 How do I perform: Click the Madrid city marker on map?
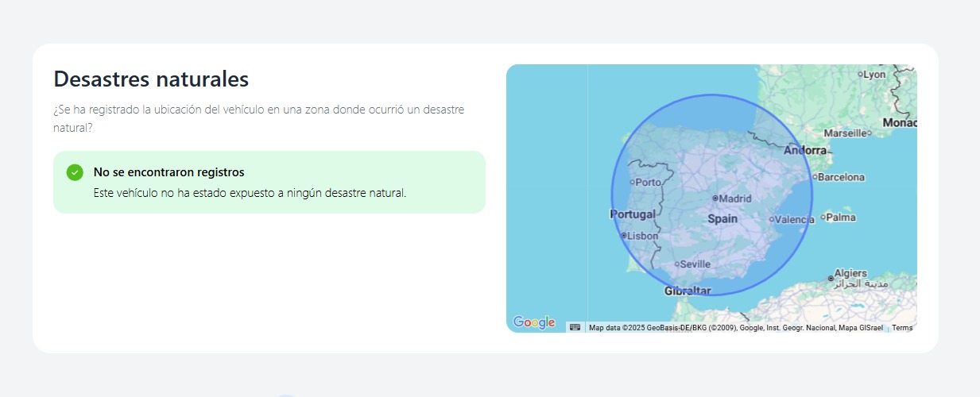715,198
